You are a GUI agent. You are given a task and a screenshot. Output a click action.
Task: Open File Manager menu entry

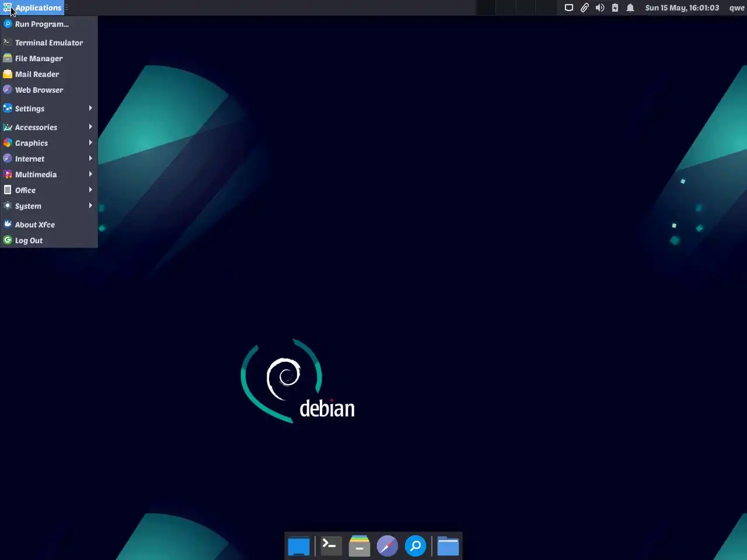(x=49, y=58)
